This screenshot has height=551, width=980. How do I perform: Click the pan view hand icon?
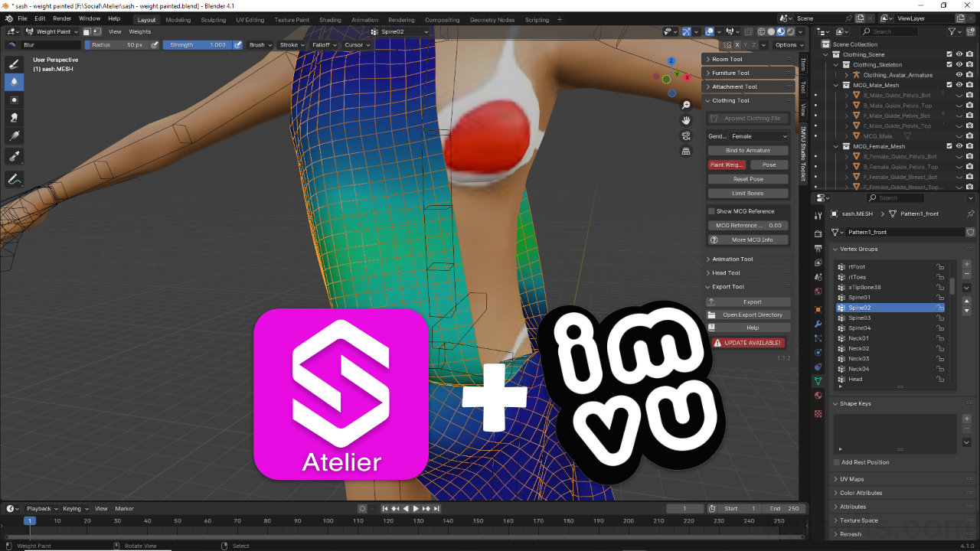click(686, 120)
